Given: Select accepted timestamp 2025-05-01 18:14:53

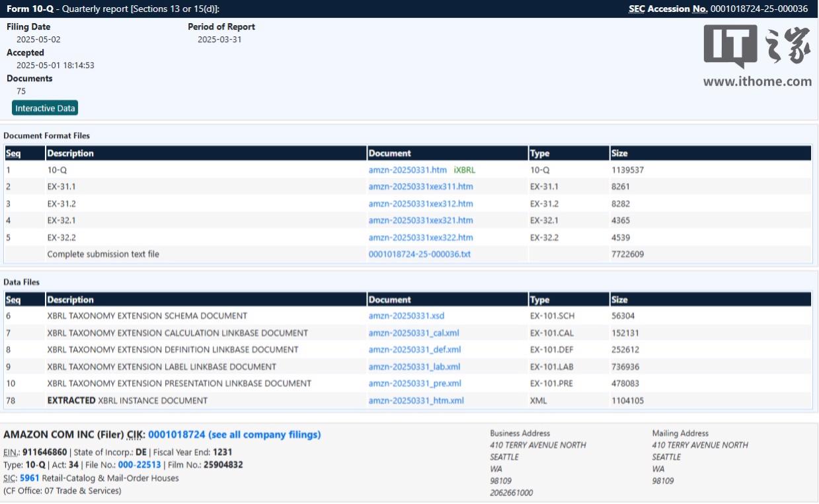Looking at the screenshot, I should 56,65.
